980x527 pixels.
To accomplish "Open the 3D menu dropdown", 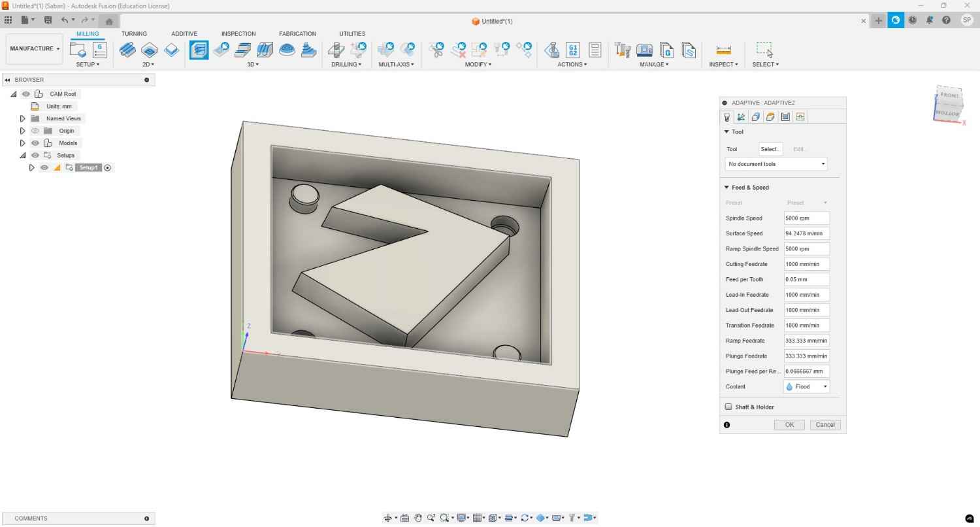I will click(253, 64).
